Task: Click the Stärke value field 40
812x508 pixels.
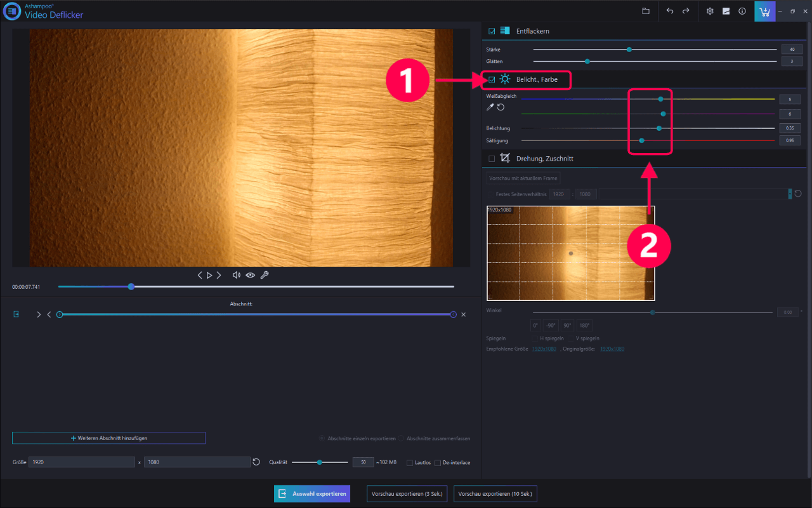Action: tap(791, 49)
